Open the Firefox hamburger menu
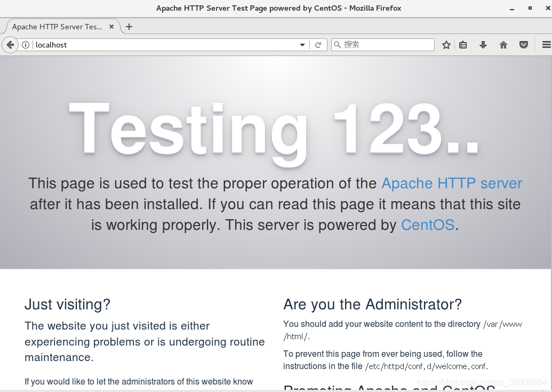Viewport: 552px width, 392px height. point(546,45)
